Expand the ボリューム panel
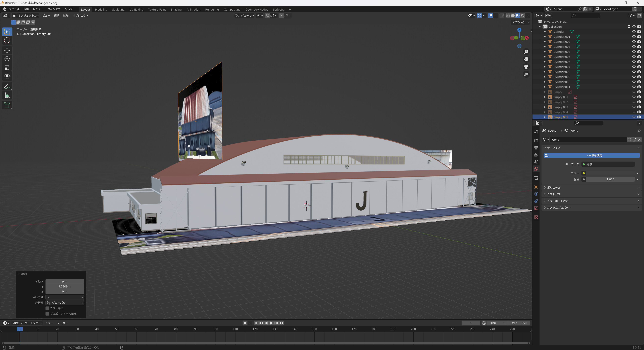 pos(592,187)
